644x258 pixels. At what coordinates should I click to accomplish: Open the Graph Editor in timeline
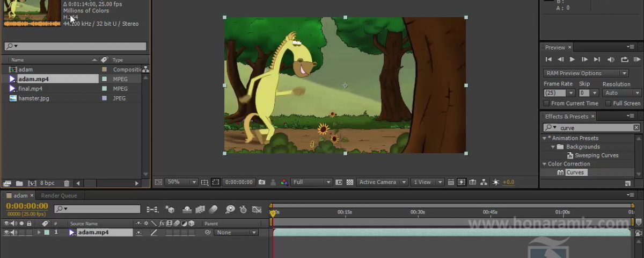[x=257, y=210]
